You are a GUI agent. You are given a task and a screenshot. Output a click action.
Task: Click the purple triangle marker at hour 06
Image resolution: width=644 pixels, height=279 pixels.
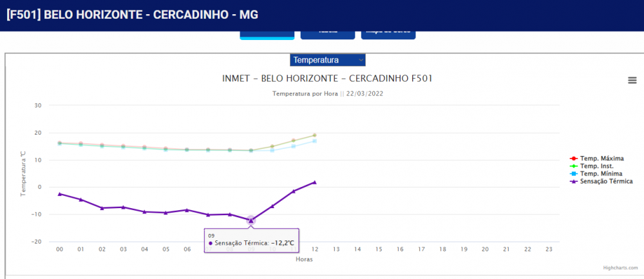[187, 209]
